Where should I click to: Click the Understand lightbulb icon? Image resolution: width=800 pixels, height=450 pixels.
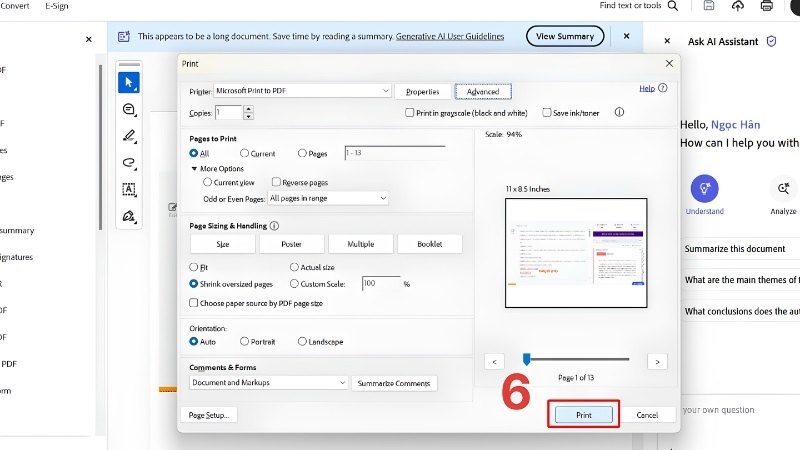click(x=705, y=188)
